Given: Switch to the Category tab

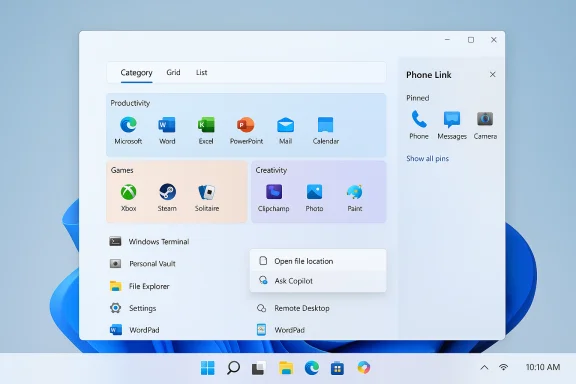Looking at the screenshot, I should (136, 72).
